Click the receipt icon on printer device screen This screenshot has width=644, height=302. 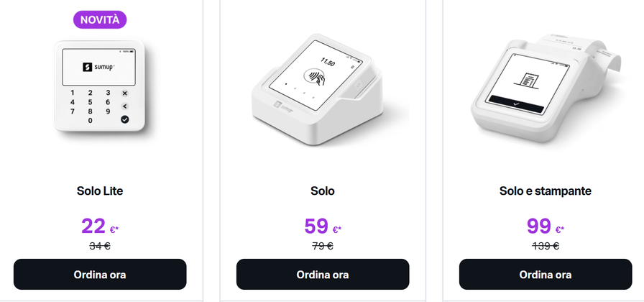528,80
